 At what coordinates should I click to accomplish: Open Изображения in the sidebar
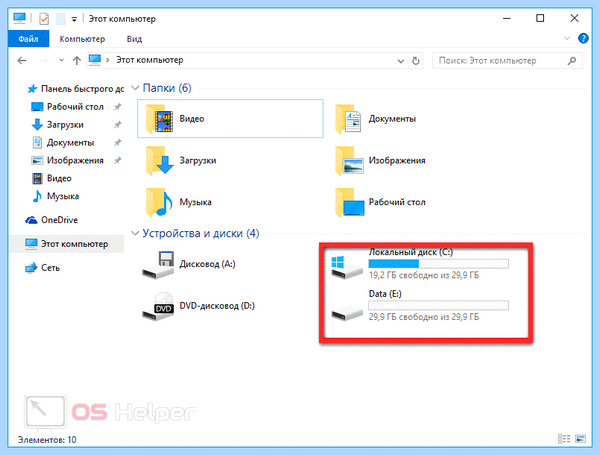click(x=67, y=160)
